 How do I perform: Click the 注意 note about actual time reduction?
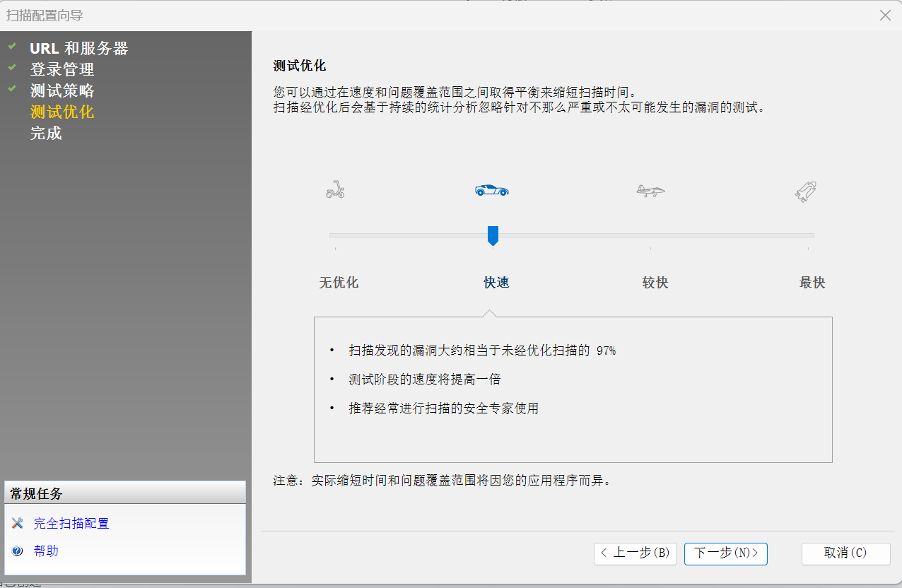442,481
